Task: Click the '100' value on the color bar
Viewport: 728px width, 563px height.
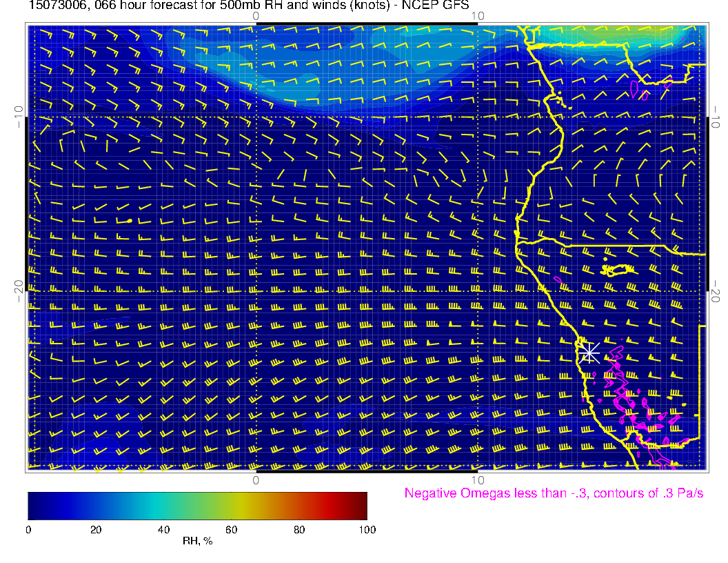Action: (x=367, y=530)
